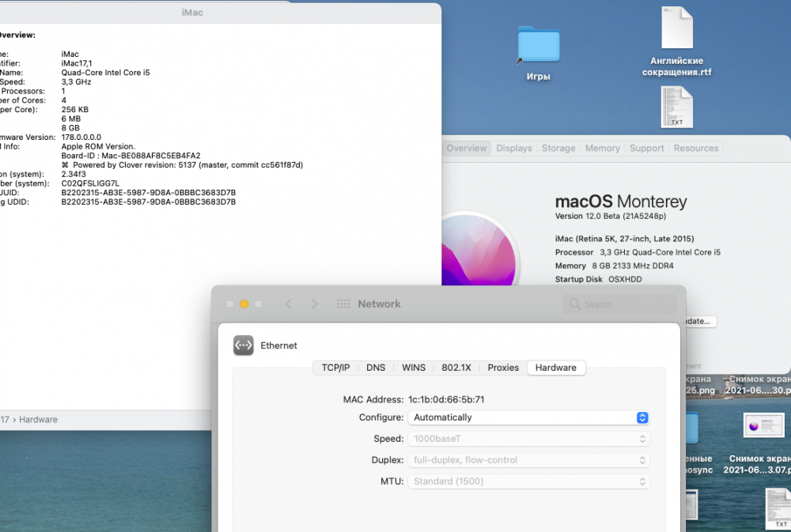Open the TXT file in the bottom-right corner
This screenshot has width=791, height=532.
tap(778, 509)
